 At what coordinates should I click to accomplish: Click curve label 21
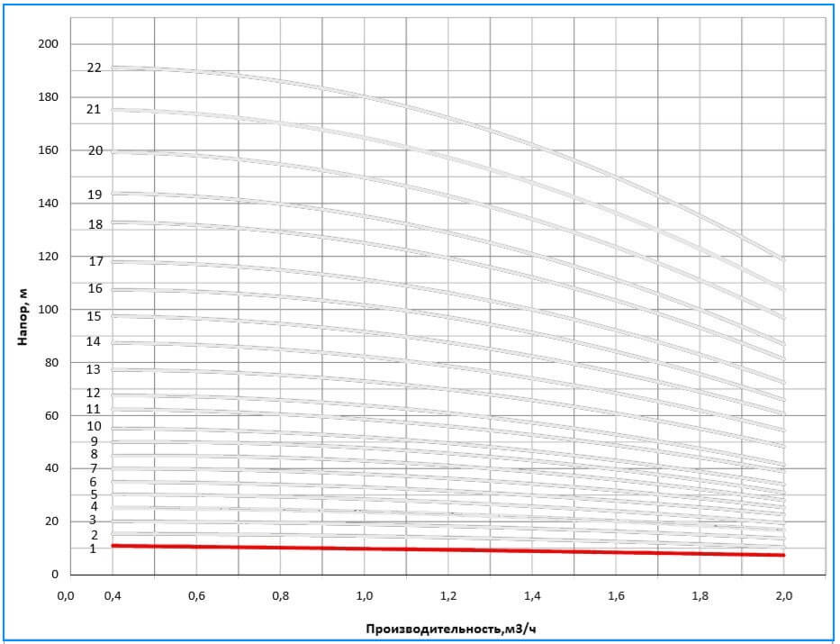click(94, 109)
